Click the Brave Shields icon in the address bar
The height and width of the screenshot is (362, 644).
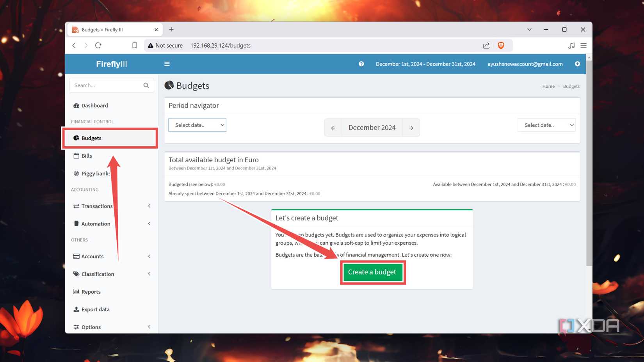[x=501, y=45]
